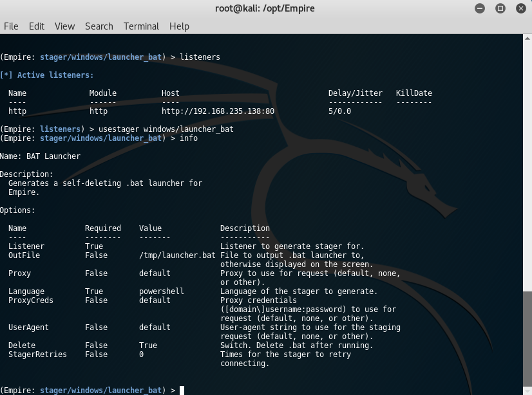Click the 'OutFile' option name

point(24,255)
